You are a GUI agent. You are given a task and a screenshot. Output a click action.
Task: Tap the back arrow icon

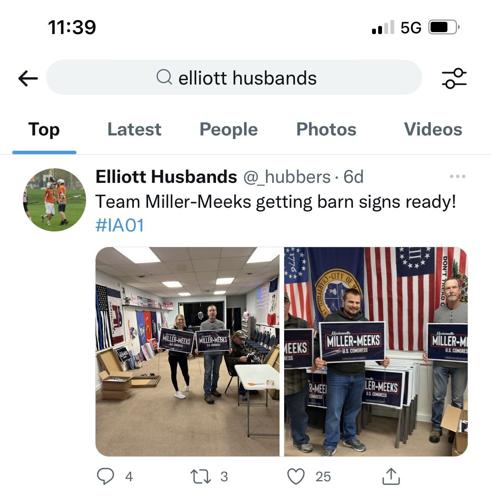click(28, 79)
